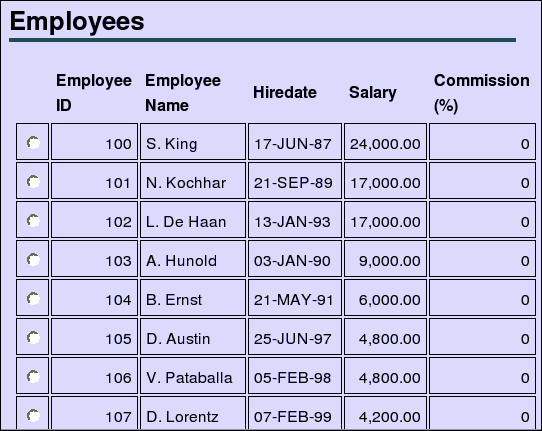Click the 9,000.00 salary cell
Image resolution: width=542 pixels, height=431 pixels.
click(385, 259)
